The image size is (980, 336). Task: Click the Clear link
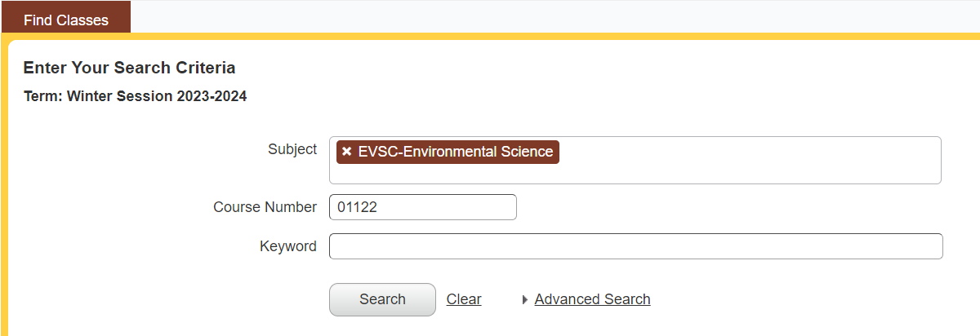(464, 299)
